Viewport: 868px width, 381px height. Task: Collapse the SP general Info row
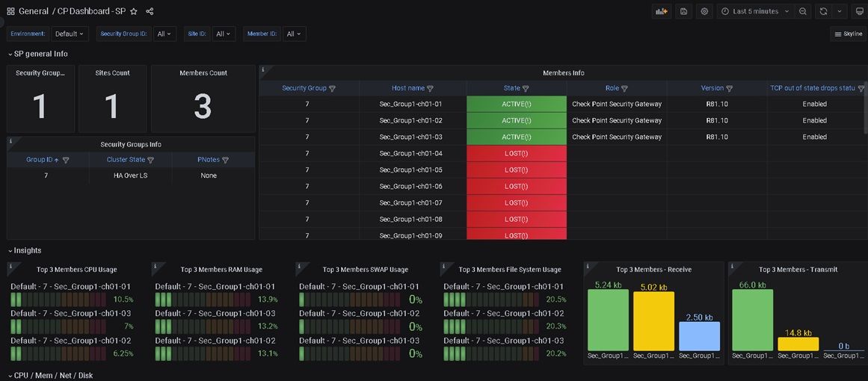tap(37, 54)
